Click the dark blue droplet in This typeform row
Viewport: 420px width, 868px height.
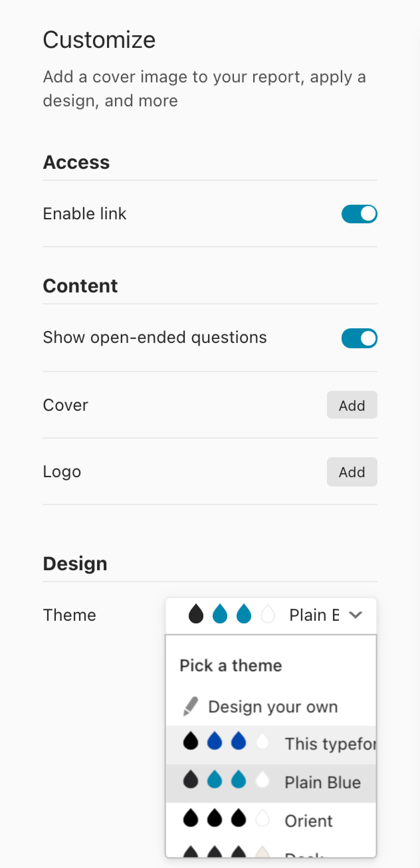point(215,741)
